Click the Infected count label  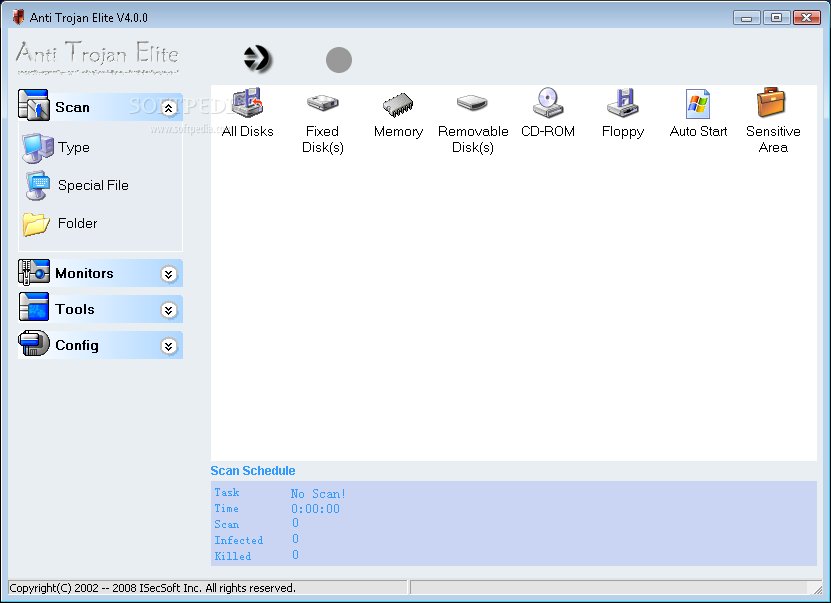(x=238, y=540)
